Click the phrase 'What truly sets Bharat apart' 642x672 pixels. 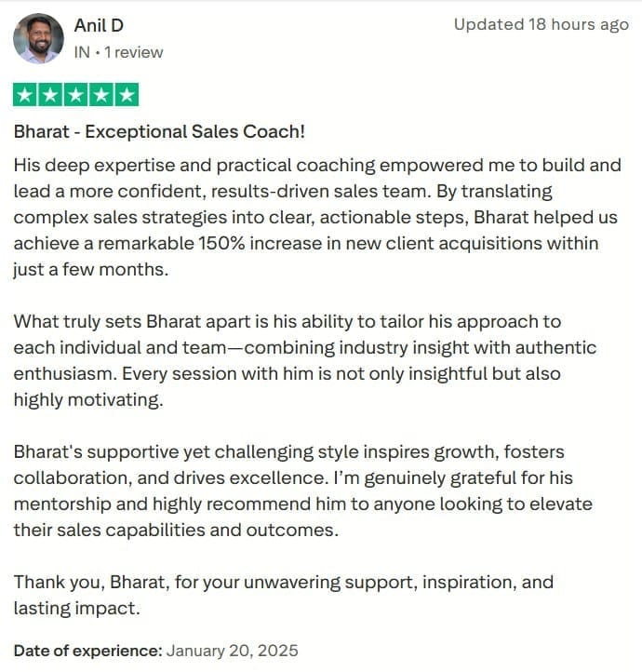tap(132, 322)
